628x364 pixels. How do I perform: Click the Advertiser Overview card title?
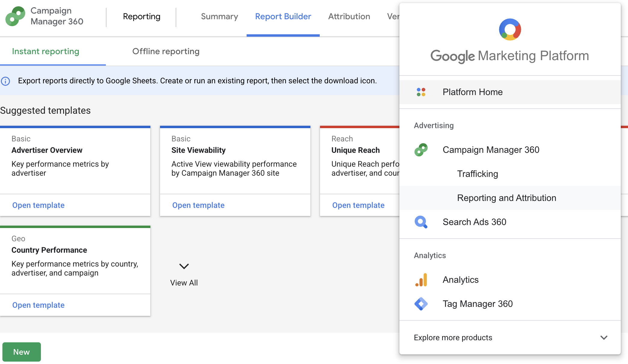tap(47, 150)
